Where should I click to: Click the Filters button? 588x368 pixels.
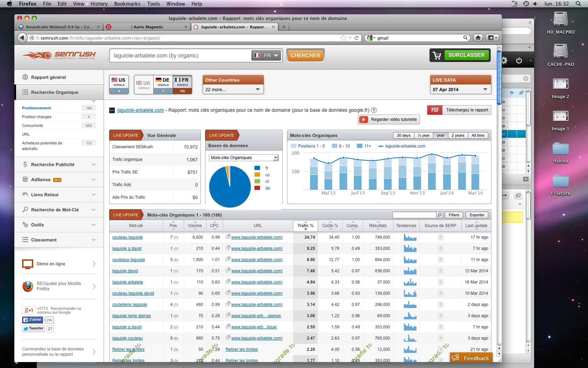454,215
